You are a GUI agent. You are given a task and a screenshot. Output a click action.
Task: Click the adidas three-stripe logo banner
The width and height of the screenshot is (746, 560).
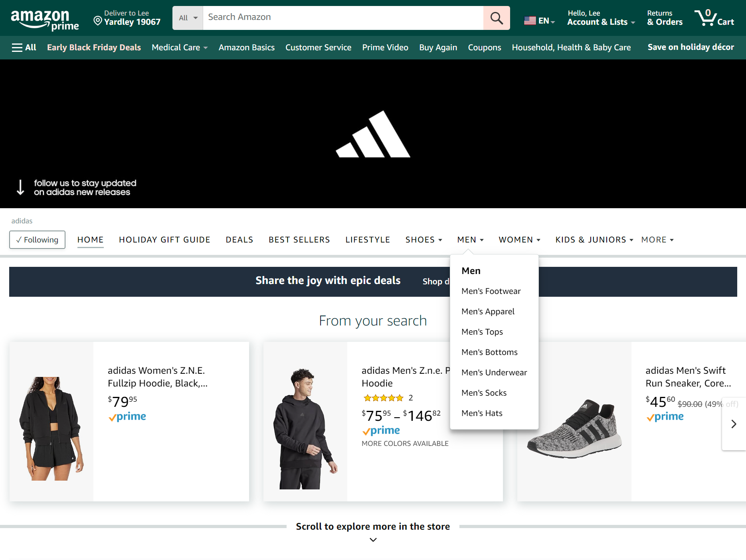coord(373,134)
